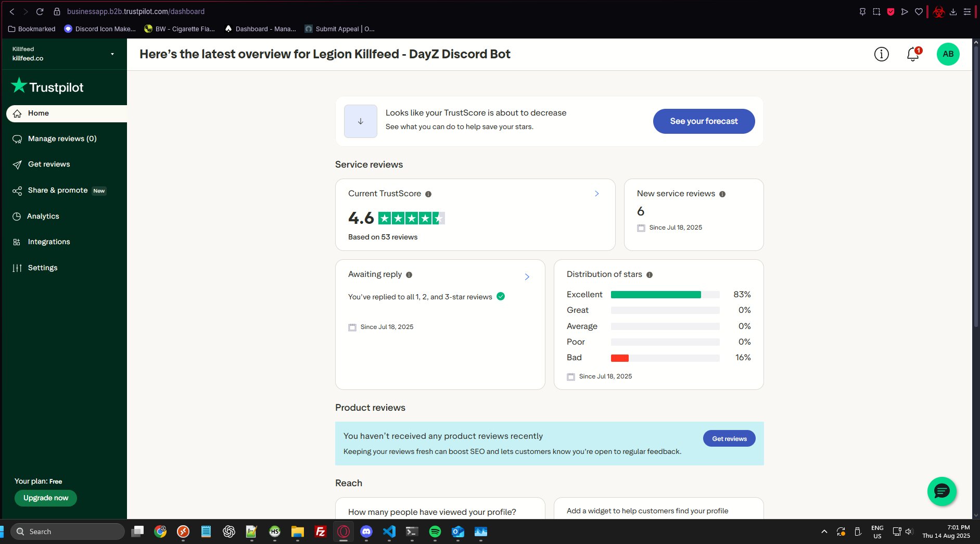Click the ENG US language indicator

[x=877, y=532]
